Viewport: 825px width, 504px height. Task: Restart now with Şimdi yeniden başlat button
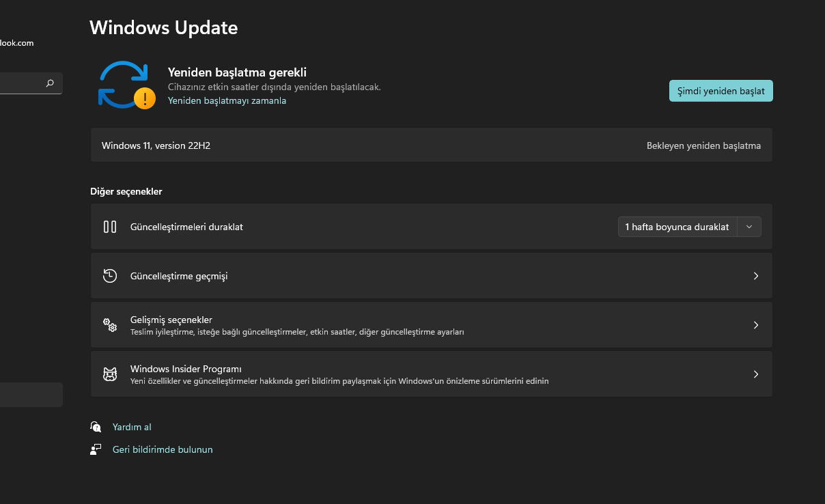coord(721,91)
